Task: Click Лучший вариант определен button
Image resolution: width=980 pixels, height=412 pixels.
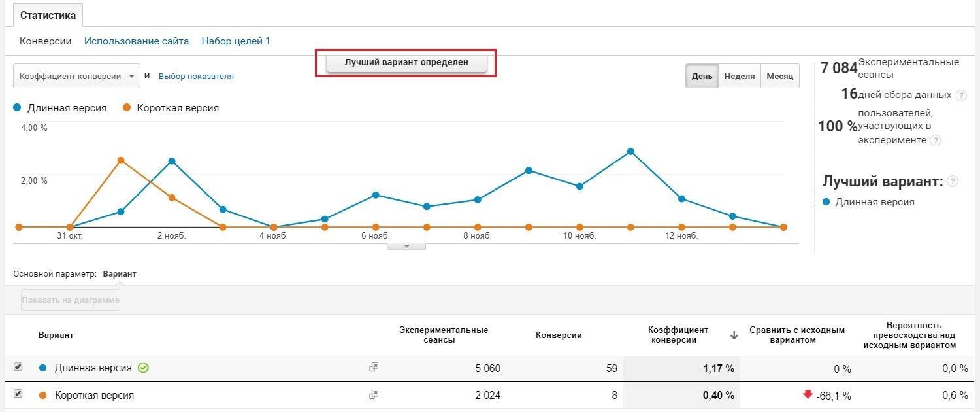Action: (x=406, y=63)
